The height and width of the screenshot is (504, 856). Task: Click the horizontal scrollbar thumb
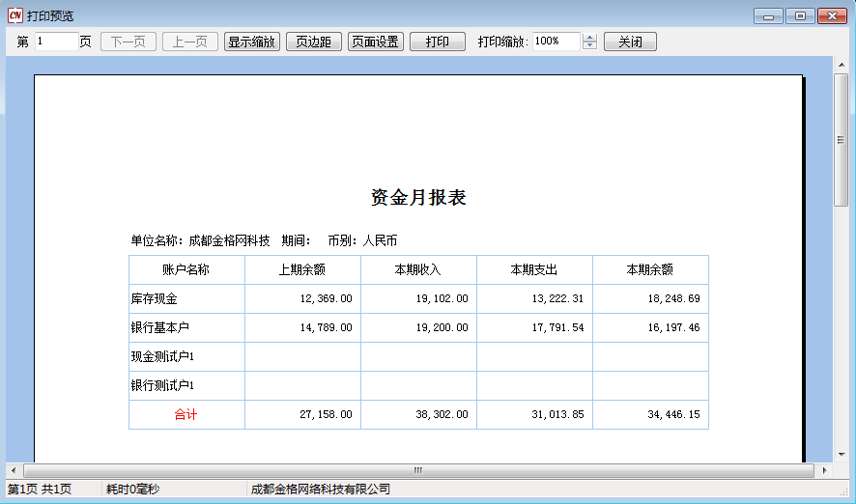[418, 470]
